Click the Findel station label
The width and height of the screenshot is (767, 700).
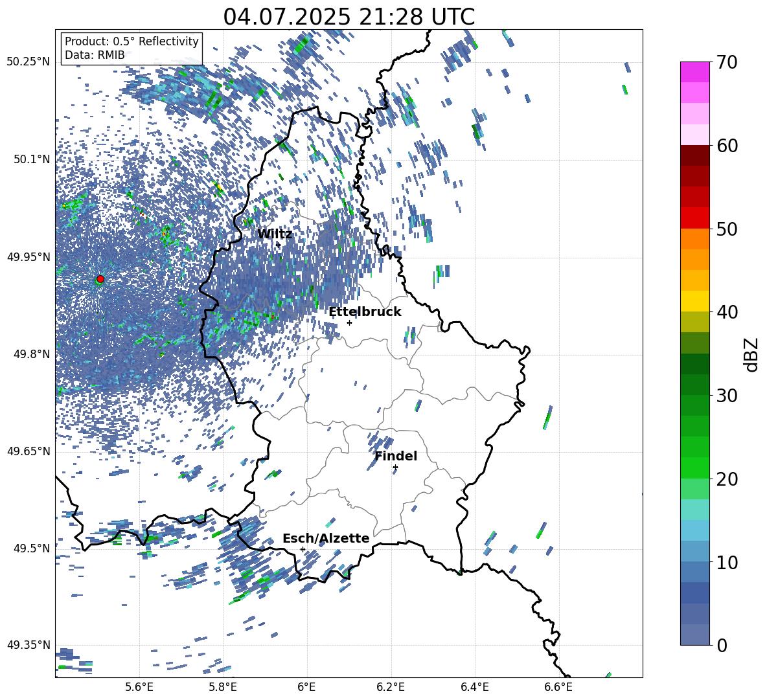pyautogui.click(x=396, y=456)
